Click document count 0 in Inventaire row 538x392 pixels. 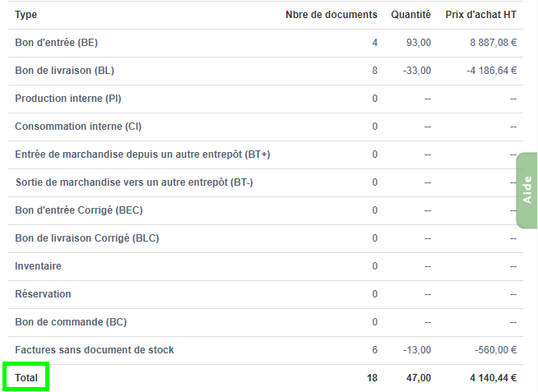[374, 266]
